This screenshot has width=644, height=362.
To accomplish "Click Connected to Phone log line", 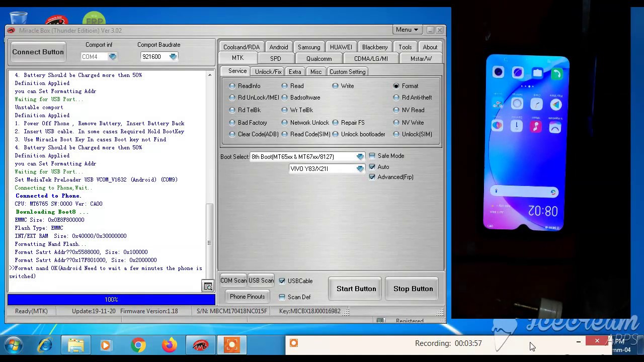I will pyautogui.click(x=48, y=196).
